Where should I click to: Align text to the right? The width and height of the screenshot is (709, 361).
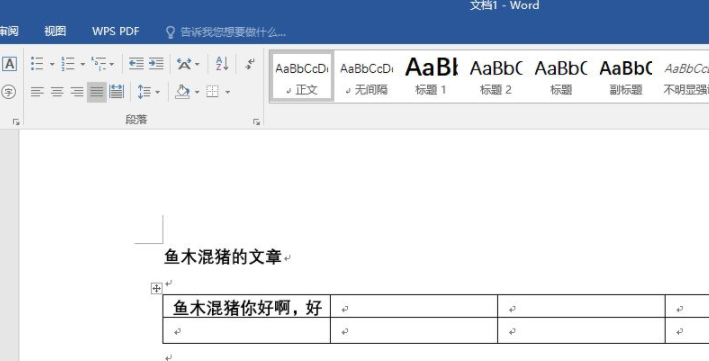pos(77,92)
